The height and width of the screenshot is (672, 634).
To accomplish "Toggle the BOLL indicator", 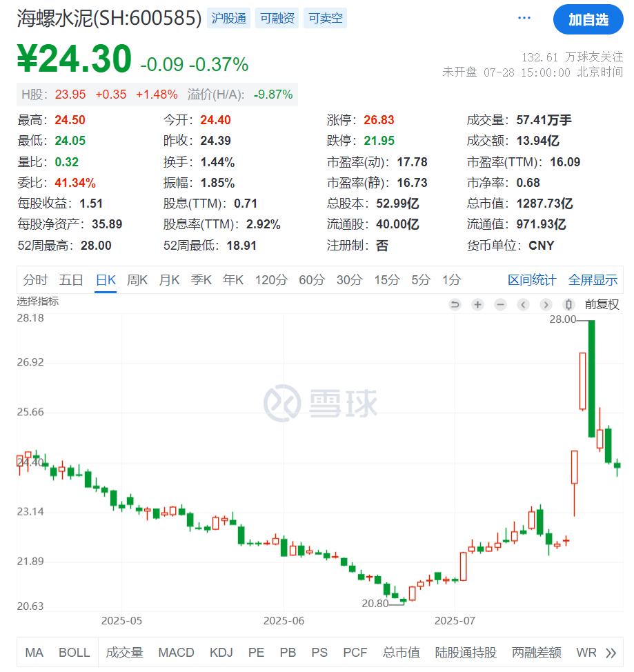I will tap(74, 653).
